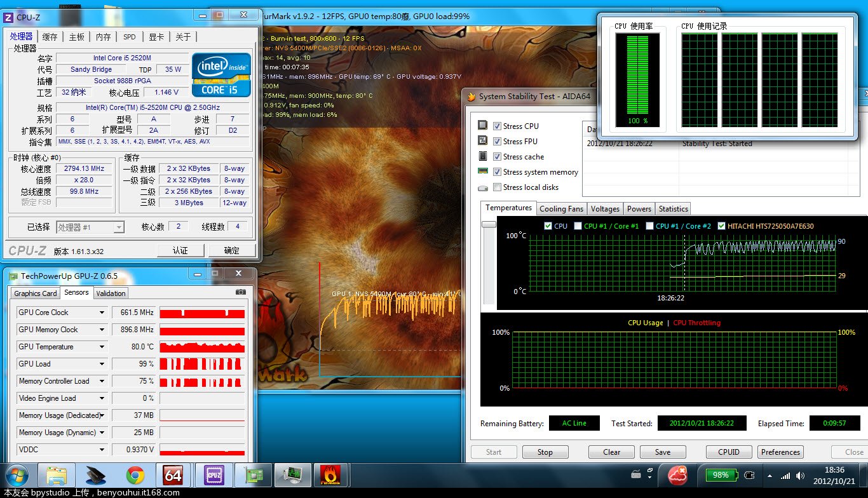Click the Stress cache icon
868x498 pixels.
pyautogui.click(x=483, y=156)
